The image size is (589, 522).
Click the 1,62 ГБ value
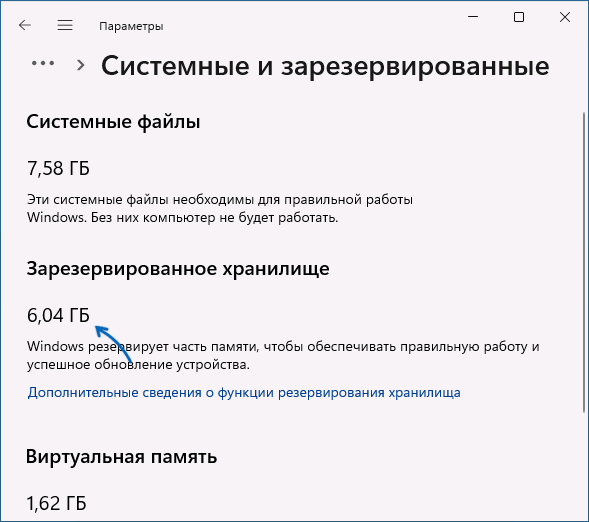pyautogui.click(x=56, y=503)
